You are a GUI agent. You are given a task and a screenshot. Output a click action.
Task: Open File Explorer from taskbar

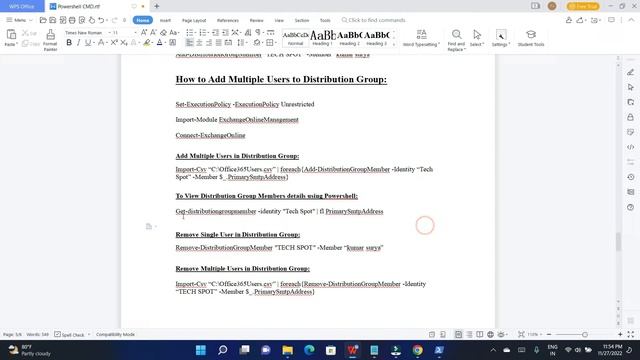tap(287, 350)
